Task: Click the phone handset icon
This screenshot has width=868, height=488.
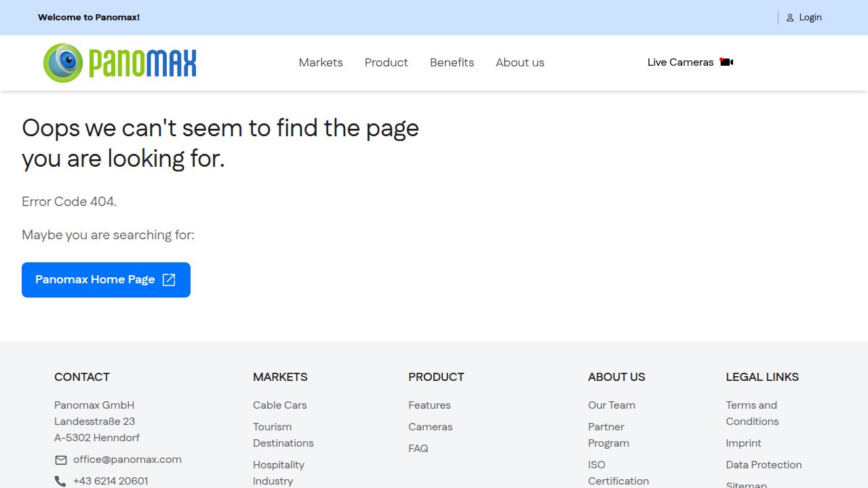Action: [x=60, y=481]
